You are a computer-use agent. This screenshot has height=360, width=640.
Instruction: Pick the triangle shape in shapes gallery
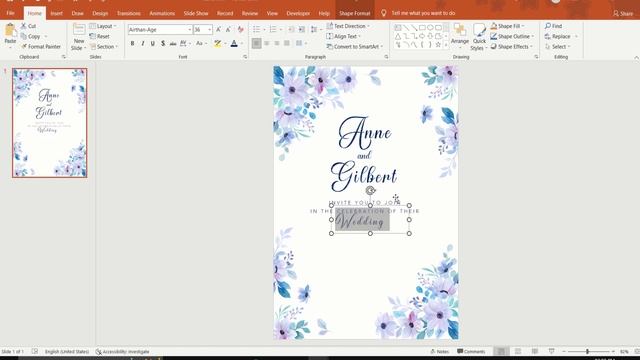coord(398,36)
